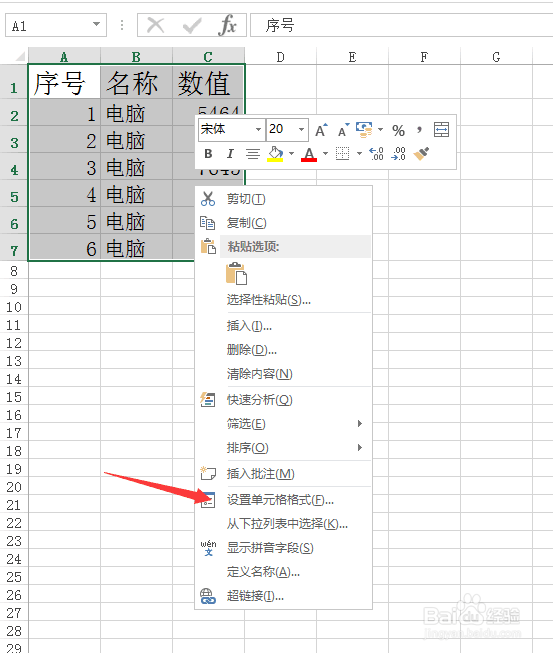Open font color dropdown arrow
The image size is (553, 653).
(325, 154)
